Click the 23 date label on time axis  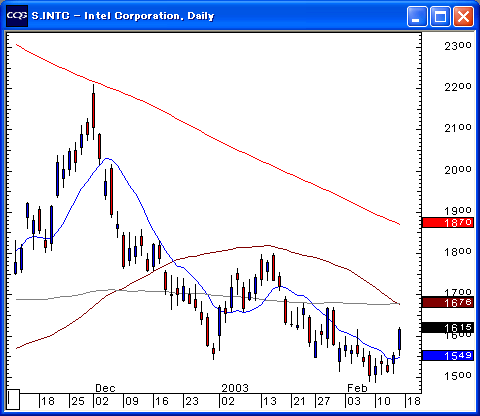[192, 401]
